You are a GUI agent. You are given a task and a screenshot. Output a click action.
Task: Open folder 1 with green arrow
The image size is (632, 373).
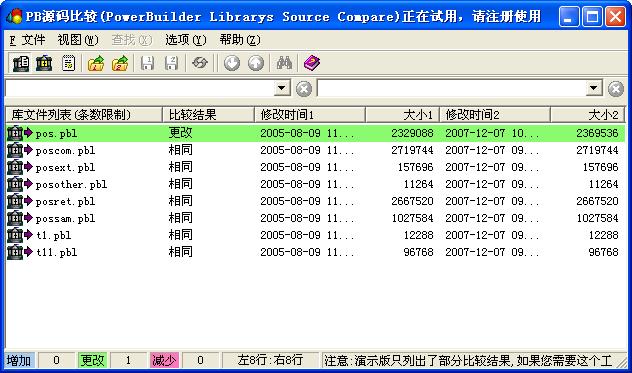[96, 63]
